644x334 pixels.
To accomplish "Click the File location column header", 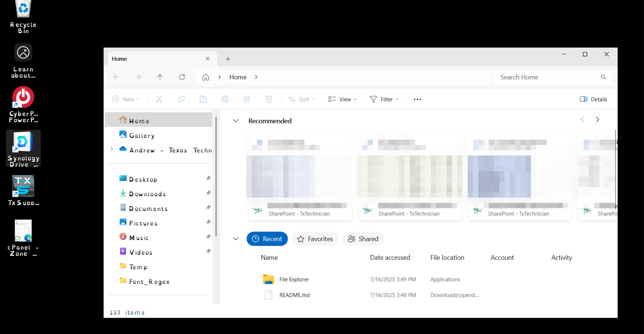I will click(447, 257).
